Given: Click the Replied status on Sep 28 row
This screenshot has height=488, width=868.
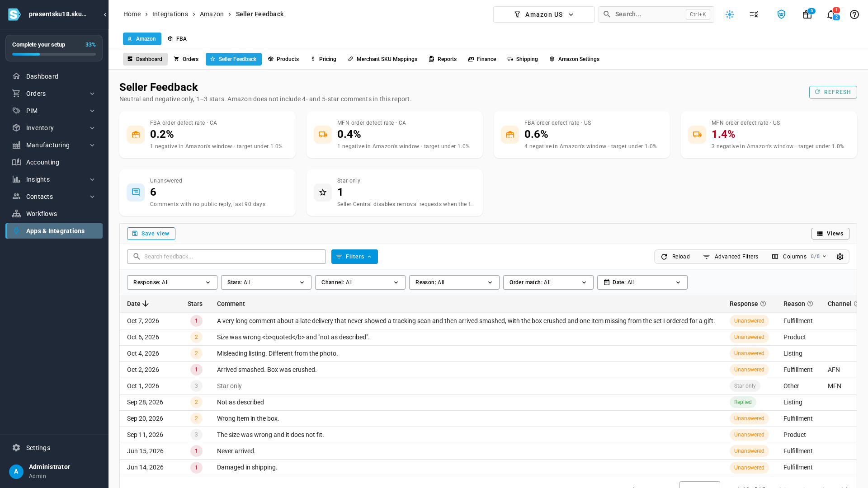Looking at the screenshot, I should (x=743, y=402).
